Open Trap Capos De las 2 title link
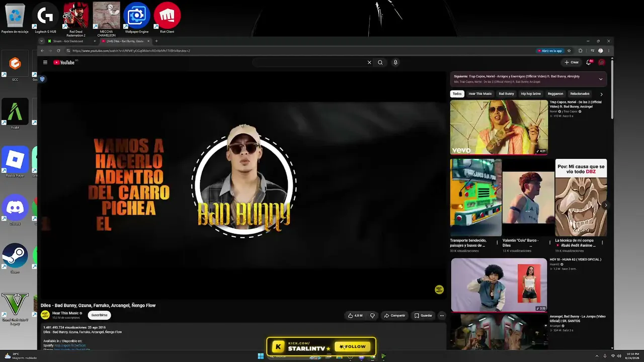644x362 pixels. (x=576, y=104)
